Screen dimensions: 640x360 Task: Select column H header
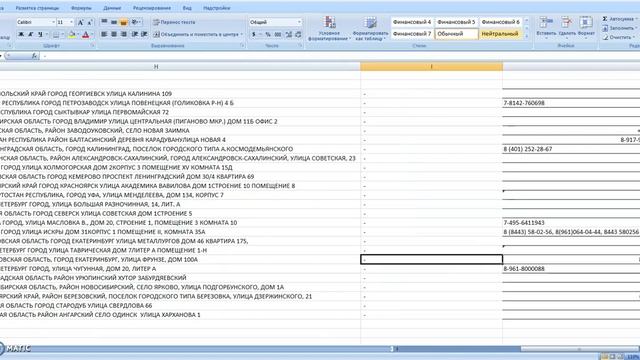156,67
